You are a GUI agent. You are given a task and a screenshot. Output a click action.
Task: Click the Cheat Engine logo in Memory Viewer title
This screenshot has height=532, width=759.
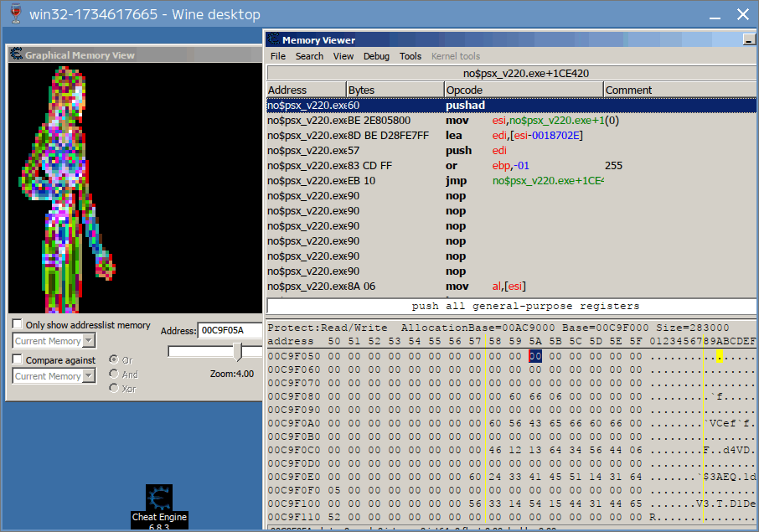(x=274, y=39)
